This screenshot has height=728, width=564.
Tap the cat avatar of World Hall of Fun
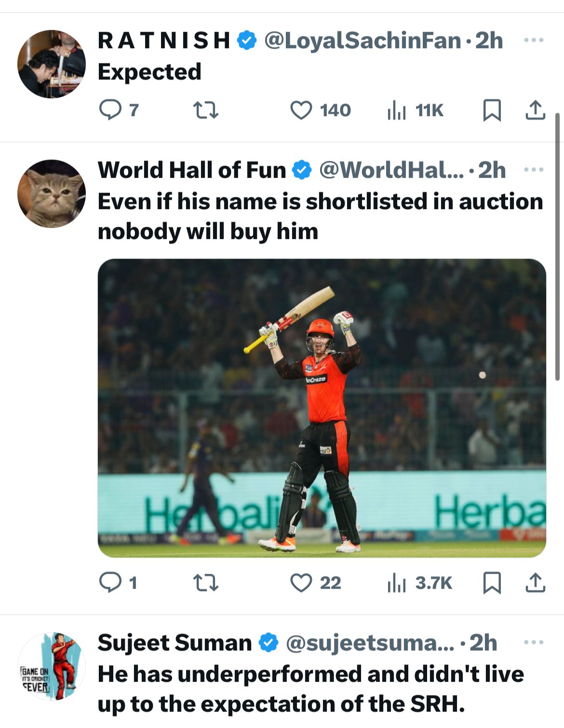52,194
